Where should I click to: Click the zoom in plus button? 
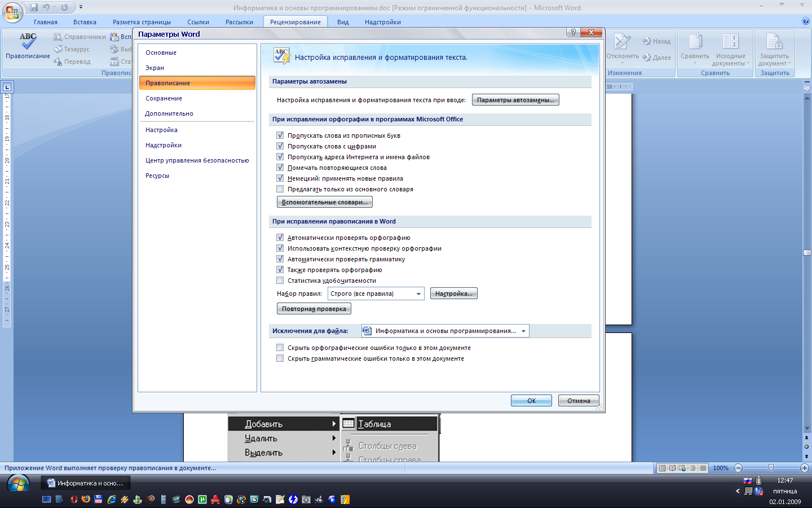coord(805,468)
